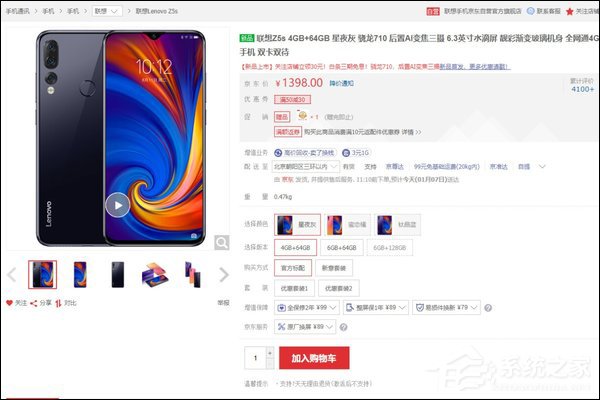600x400 pixels.
Task: Expand the 全保修2年 ¥99 dropdown
Action: (306, 307)
